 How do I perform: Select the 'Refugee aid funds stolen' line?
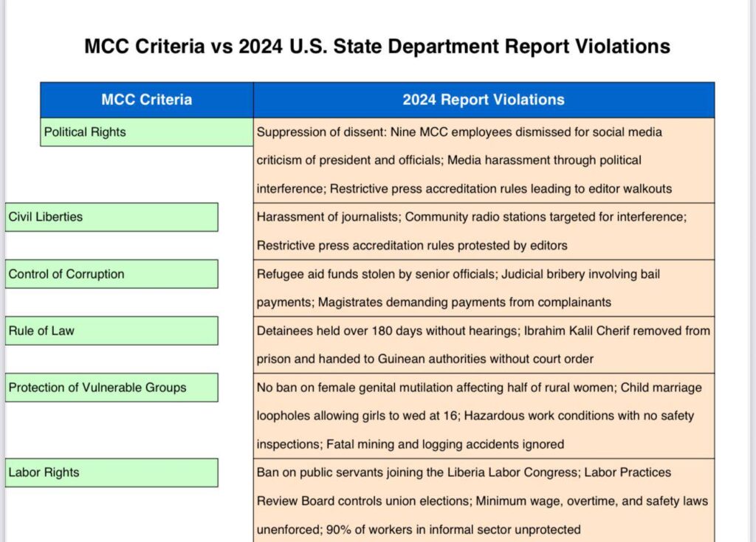[x=458, y=274]
